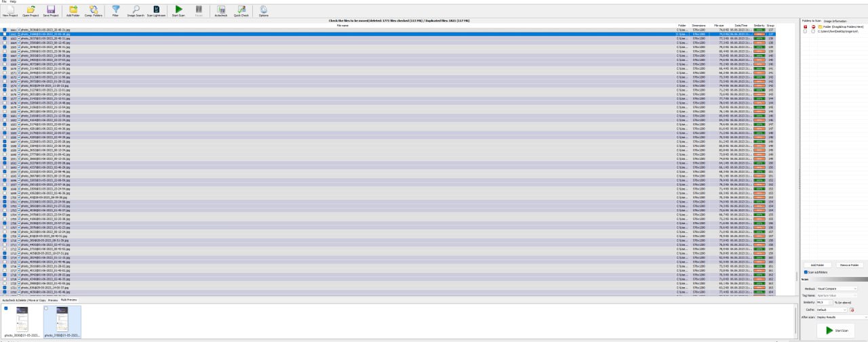Toggle checkbox on the left preview thumbnail
Viewport: 868px width, 342px height.
(5, 308)
